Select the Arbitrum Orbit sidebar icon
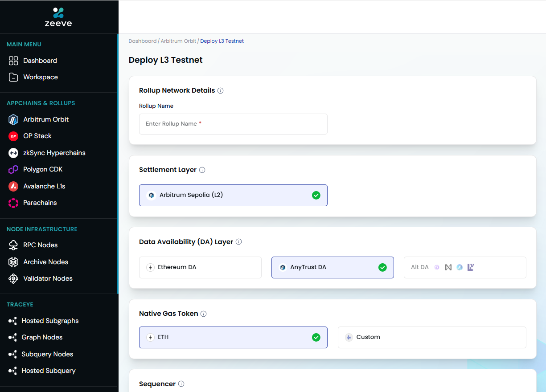This screenshot has height=392, width=546. coord(13,119)
